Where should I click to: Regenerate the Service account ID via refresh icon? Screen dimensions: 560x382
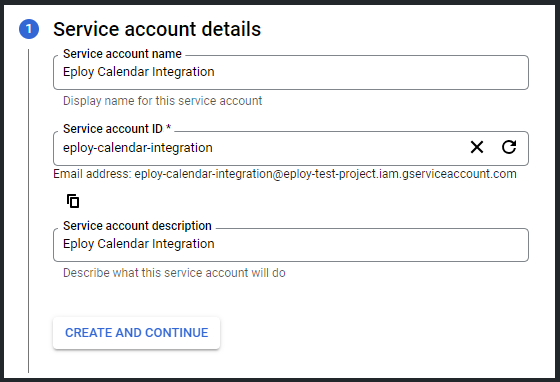(x=509, y=147)
